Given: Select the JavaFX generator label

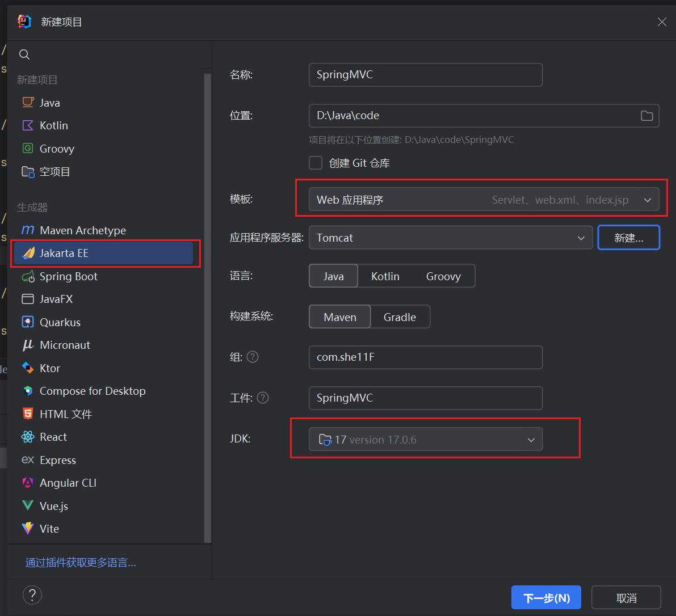Looking at the screenshot, I should click(x=56, y=299).
